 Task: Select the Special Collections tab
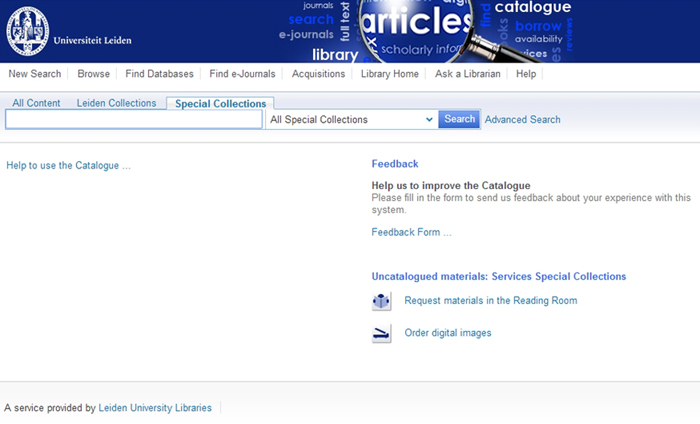(221, 104)
